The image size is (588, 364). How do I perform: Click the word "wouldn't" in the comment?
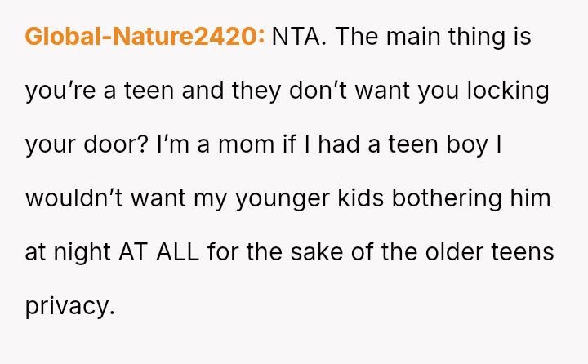click(x=73, y=198)
